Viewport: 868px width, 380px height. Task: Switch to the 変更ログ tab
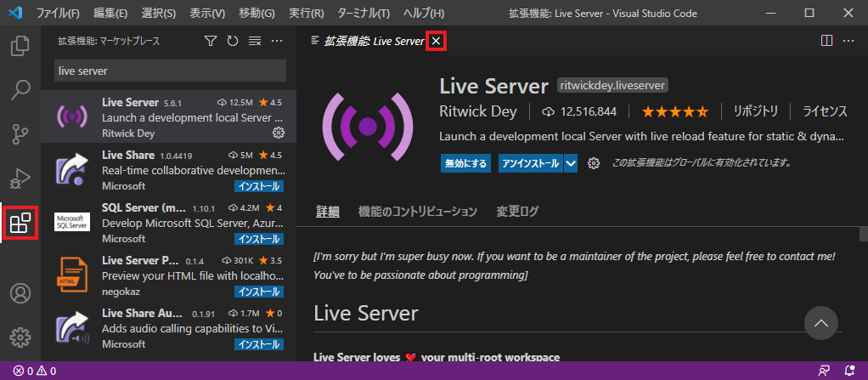[x=517, y=211]
